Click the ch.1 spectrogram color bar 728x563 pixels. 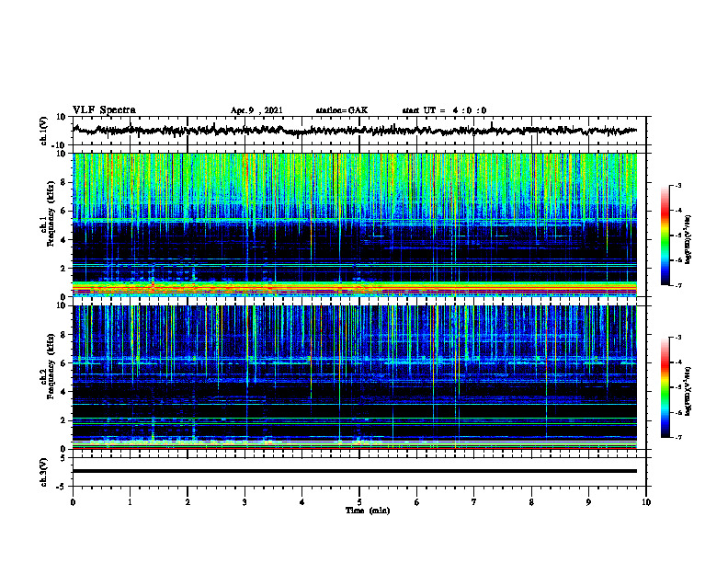coord(665,236)
